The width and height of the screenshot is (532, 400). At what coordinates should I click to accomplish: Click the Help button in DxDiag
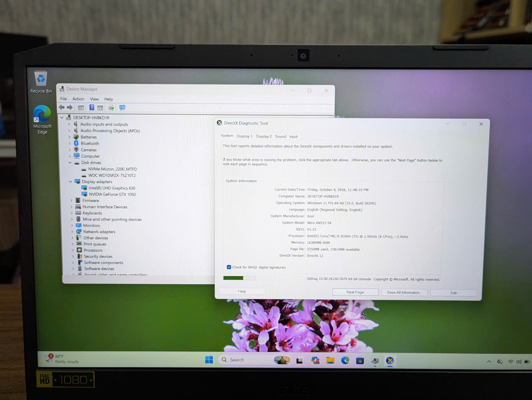coord(242,292)
